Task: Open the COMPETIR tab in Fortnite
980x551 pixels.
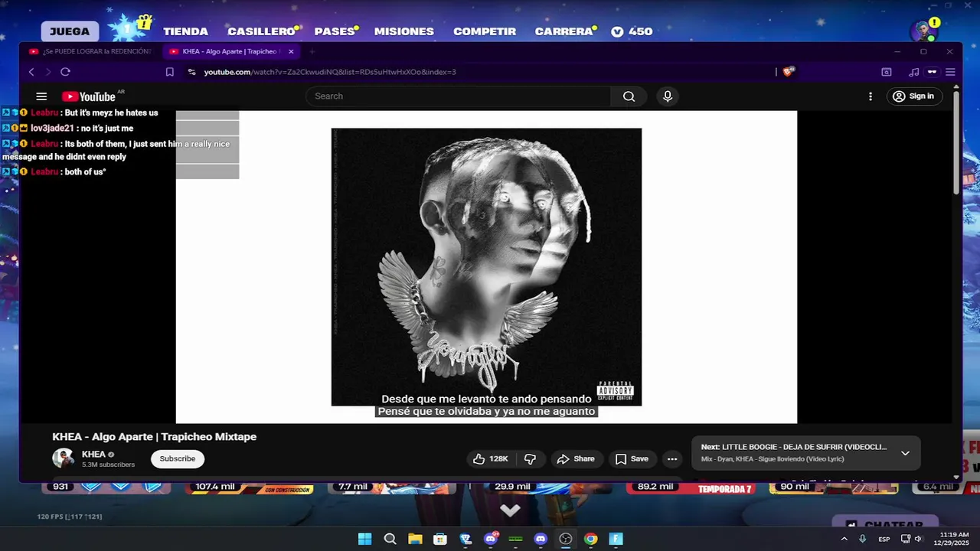Action: (x=485, y=31)
